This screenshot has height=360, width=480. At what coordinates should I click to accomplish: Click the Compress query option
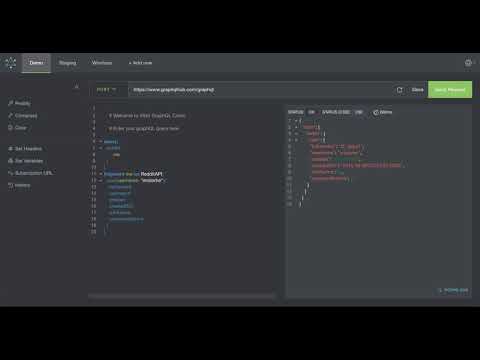click(22, 116)
